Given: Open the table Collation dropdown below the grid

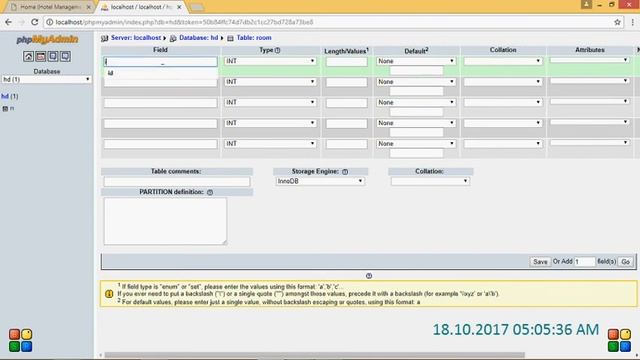Looking at the screenshot, I should pyautogui.click(x=430, y=181).
